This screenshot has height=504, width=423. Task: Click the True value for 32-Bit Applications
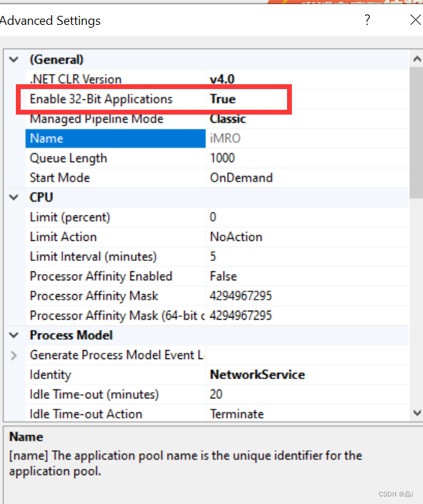[223, 99]
